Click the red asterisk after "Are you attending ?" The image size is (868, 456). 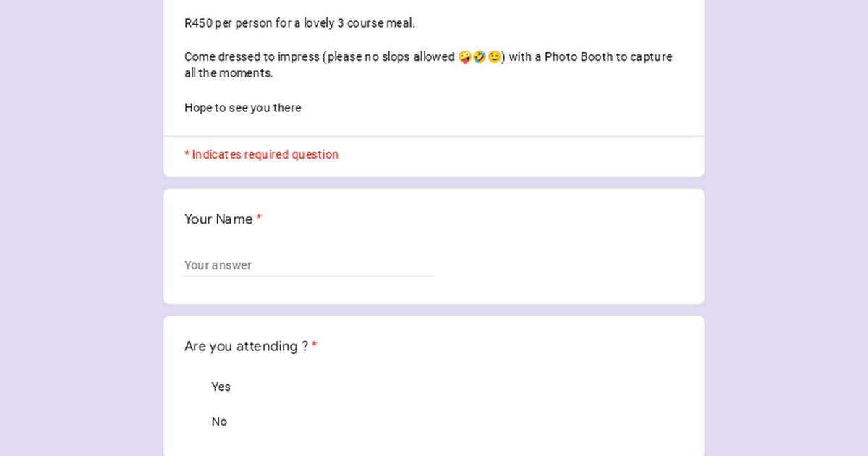click(x=314, y=346)
